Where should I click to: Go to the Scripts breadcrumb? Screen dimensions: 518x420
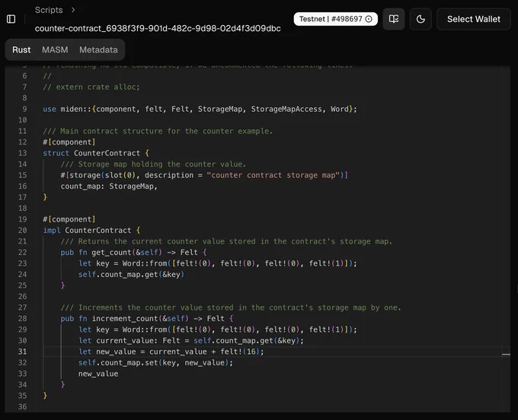coord(49,10)
